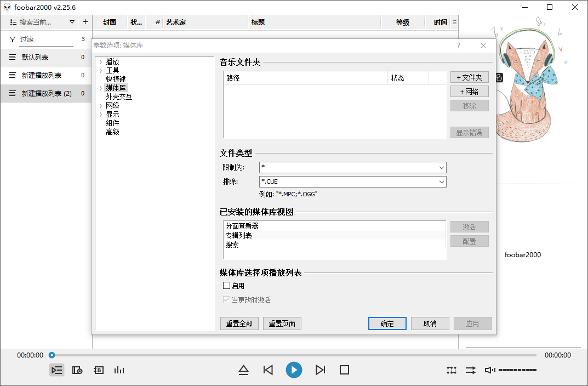Click a position on the seek slider

tap(274, 355)
